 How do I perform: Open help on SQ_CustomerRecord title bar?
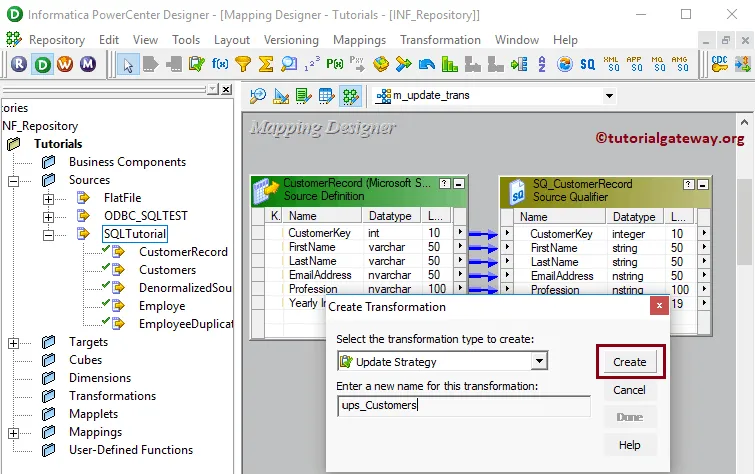click(689, 184)
